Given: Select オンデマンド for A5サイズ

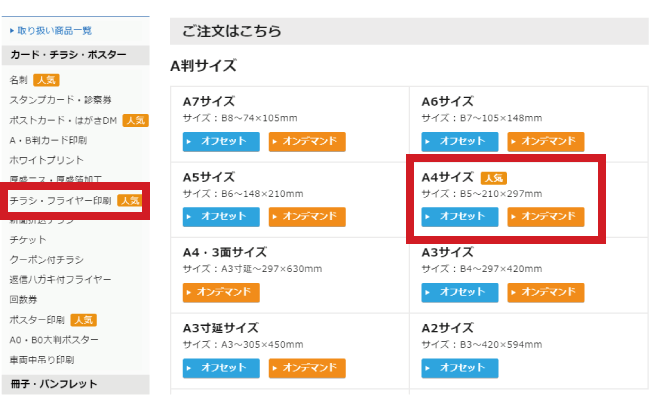Looking at the screenshot, I should [x=307, y=216].
